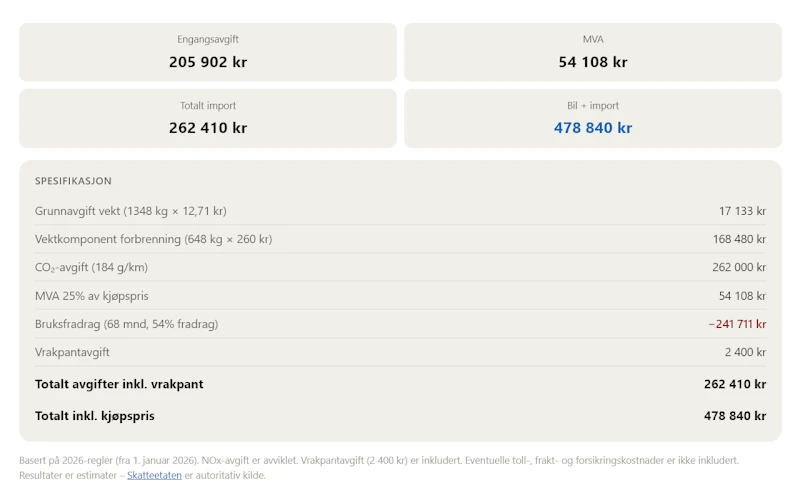
Task: Select the bold 262 410 kr total
Action: click(x=735, y=384)
